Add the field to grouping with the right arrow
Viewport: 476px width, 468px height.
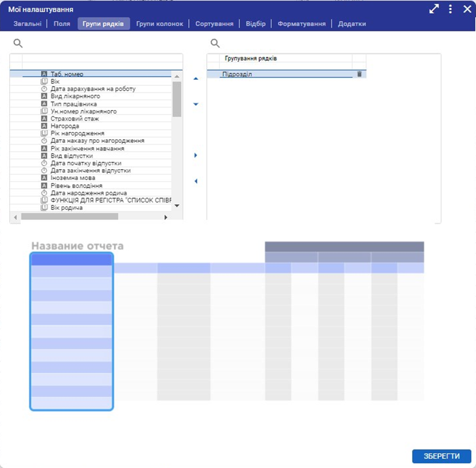196,155
